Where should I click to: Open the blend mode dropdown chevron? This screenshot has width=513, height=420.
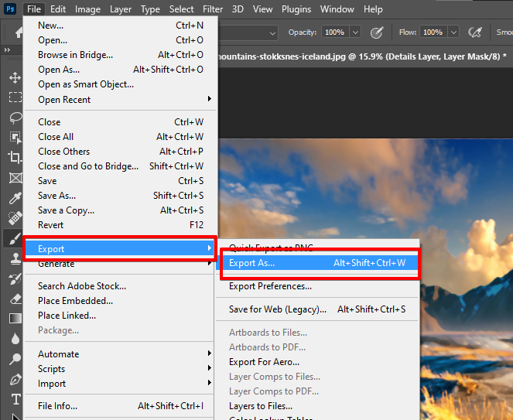point(272,33)
